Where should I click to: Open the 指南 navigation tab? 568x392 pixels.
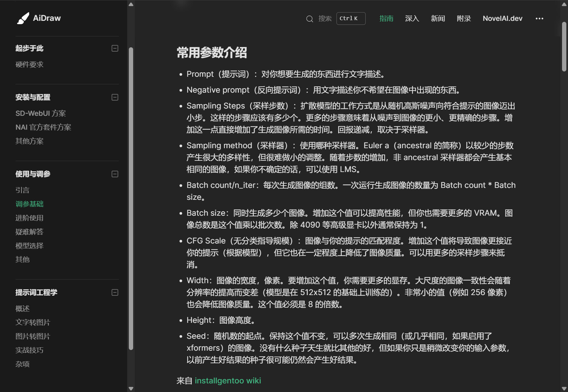coord(386,19)
